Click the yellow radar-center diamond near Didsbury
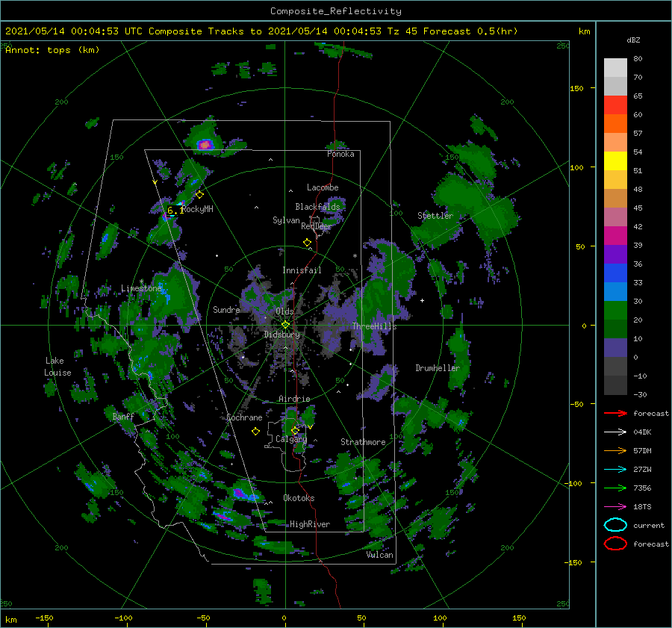This screenshot has height=628, width=672. [285, 325]
